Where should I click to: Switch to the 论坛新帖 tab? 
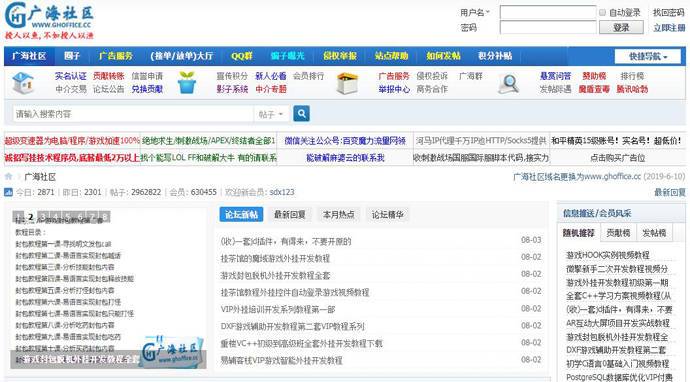click(x=241, y=214)
